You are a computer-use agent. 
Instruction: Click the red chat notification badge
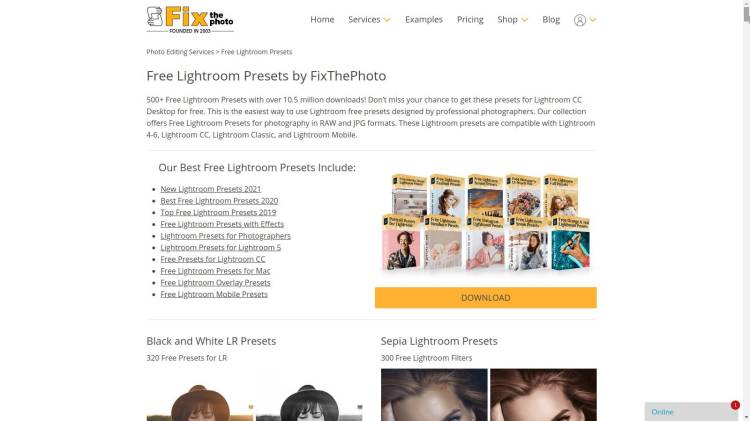point(735,405)
